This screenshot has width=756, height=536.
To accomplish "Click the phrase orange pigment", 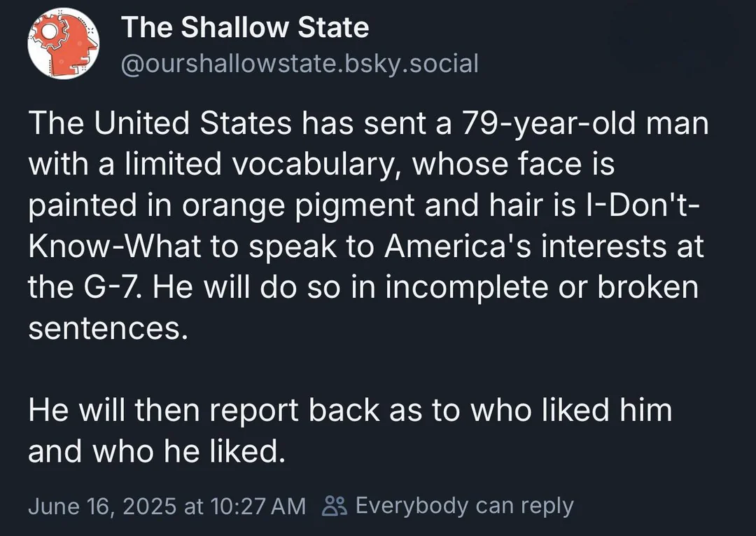I will [x=298, y=205].
